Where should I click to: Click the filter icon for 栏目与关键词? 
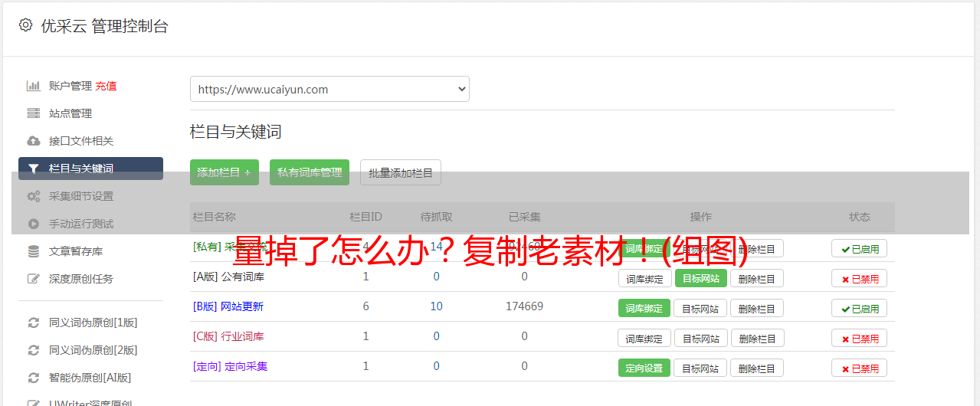coord(33,169)
